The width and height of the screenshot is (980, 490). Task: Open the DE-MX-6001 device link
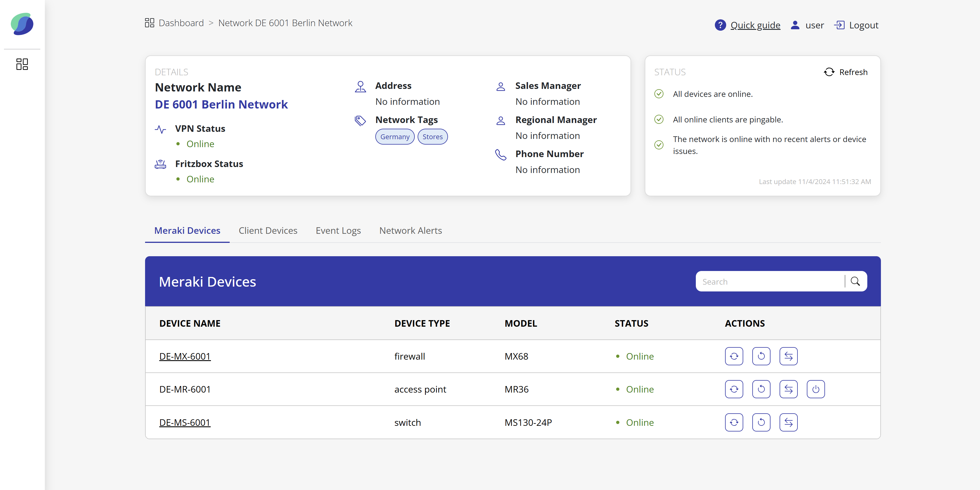pos(185,356)
